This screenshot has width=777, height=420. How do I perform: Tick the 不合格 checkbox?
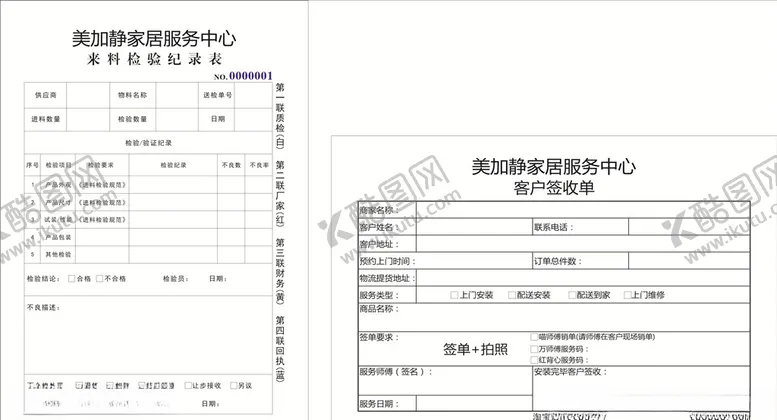click(99, 279)
